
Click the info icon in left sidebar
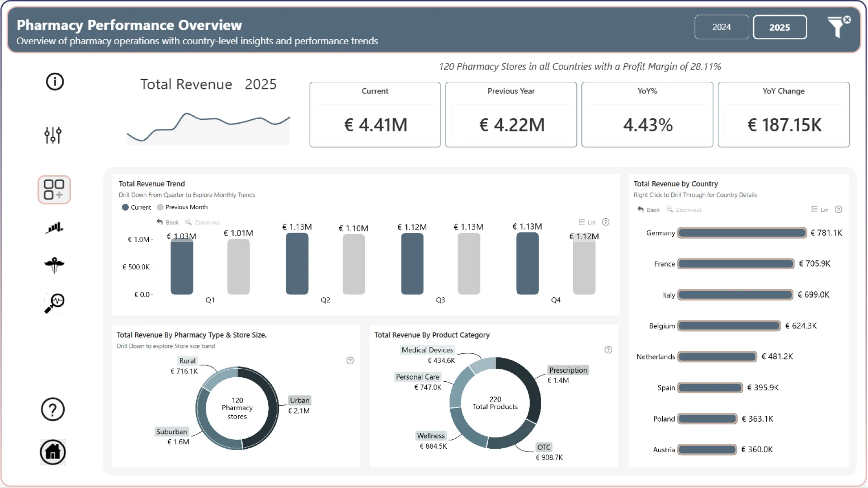[55, 82]
